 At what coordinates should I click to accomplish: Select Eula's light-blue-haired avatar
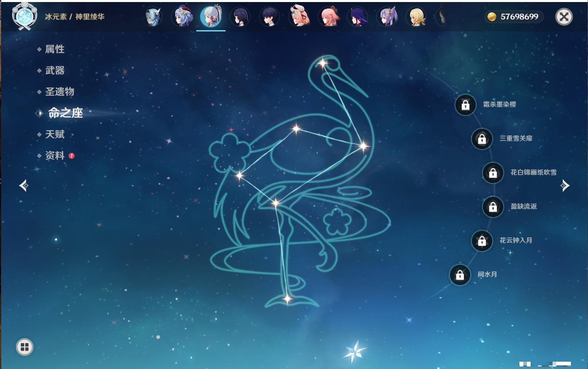pos(154,17)
